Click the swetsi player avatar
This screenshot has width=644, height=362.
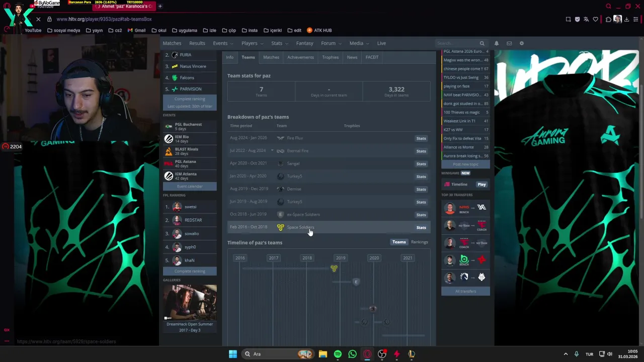pyautogui.click(x=177, y=207)
